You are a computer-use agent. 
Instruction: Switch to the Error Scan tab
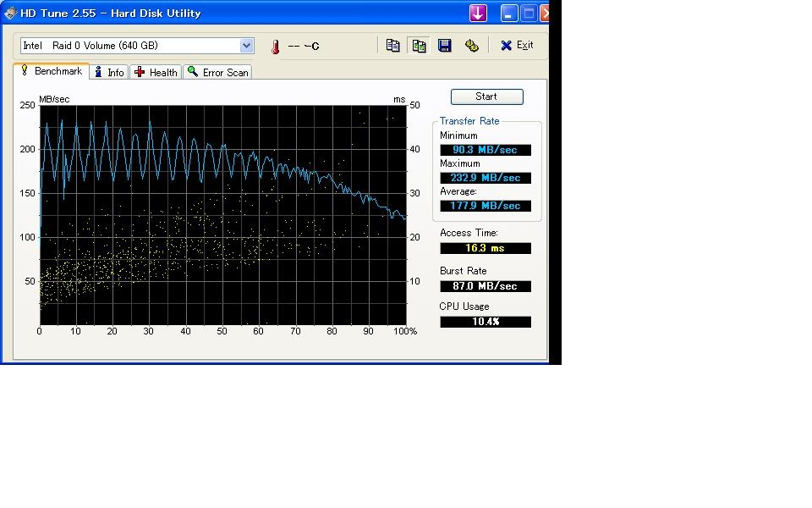coord(217,73)
